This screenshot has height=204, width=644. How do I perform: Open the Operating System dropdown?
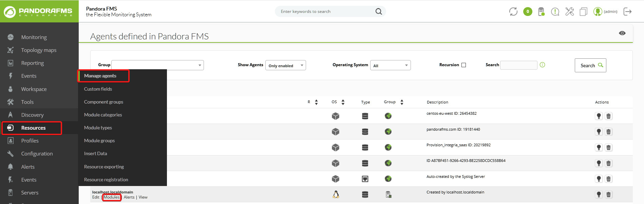[x=391, y=65]
